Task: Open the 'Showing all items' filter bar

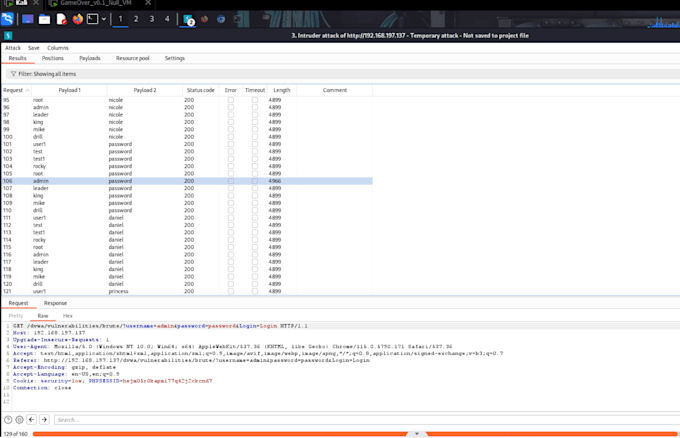Action: pos(343,74)
